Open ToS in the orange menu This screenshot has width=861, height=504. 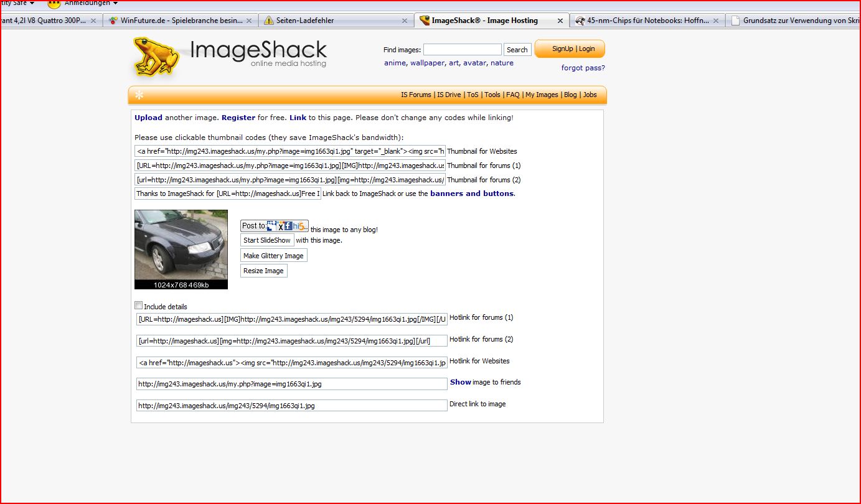point(473,95)
